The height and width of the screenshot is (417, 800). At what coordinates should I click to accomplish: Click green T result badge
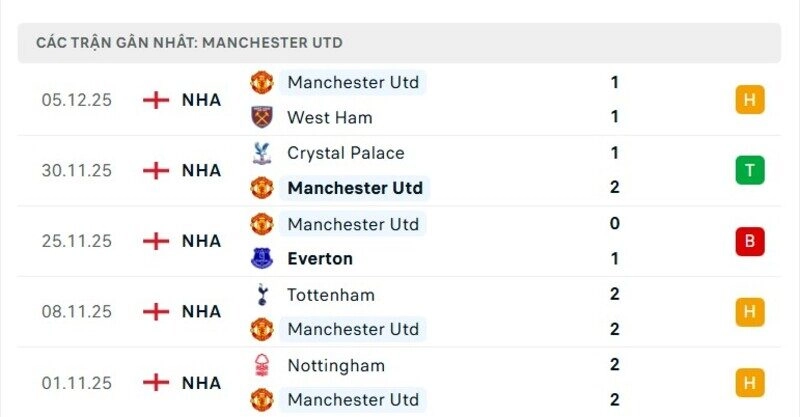(x=749, y=170)
